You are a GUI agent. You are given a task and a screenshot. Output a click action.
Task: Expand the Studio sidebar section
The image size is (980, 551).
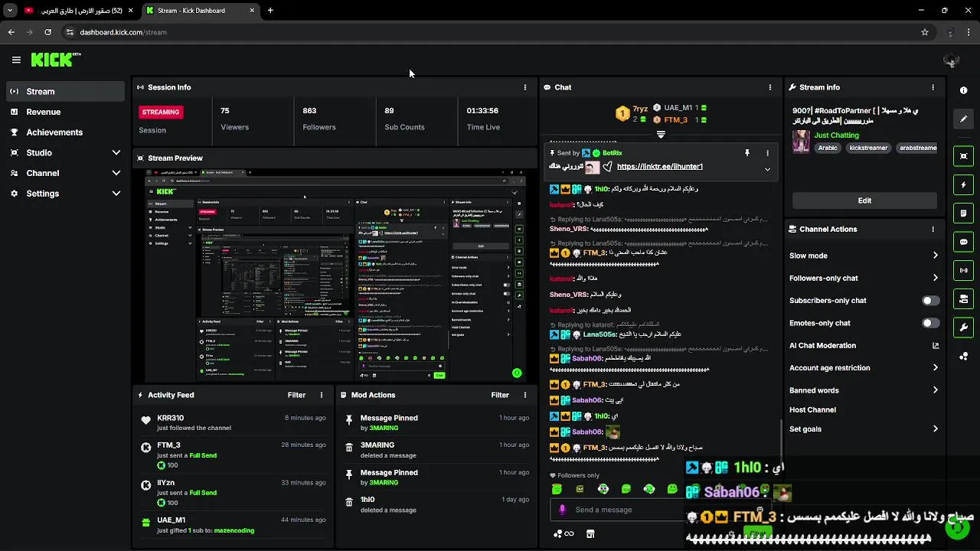click(116, 153)
